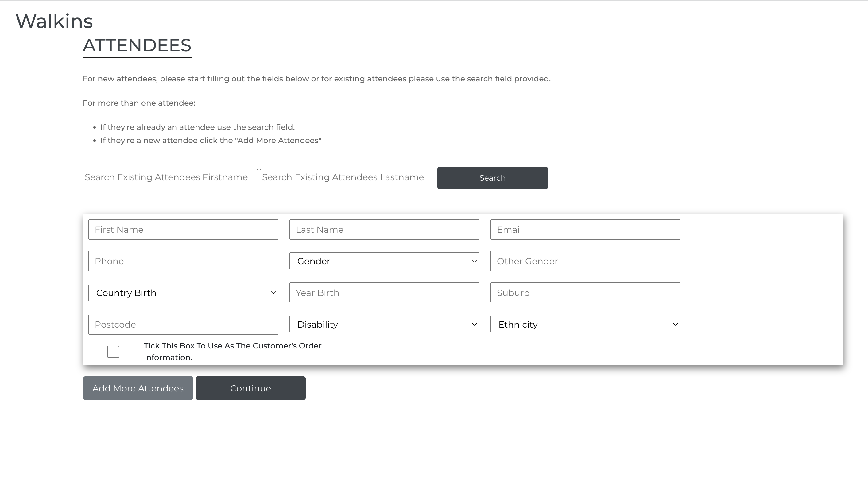Screen dimensions: 868x482
Task: Click into the First Name field
Action: (x=183, y=230)
